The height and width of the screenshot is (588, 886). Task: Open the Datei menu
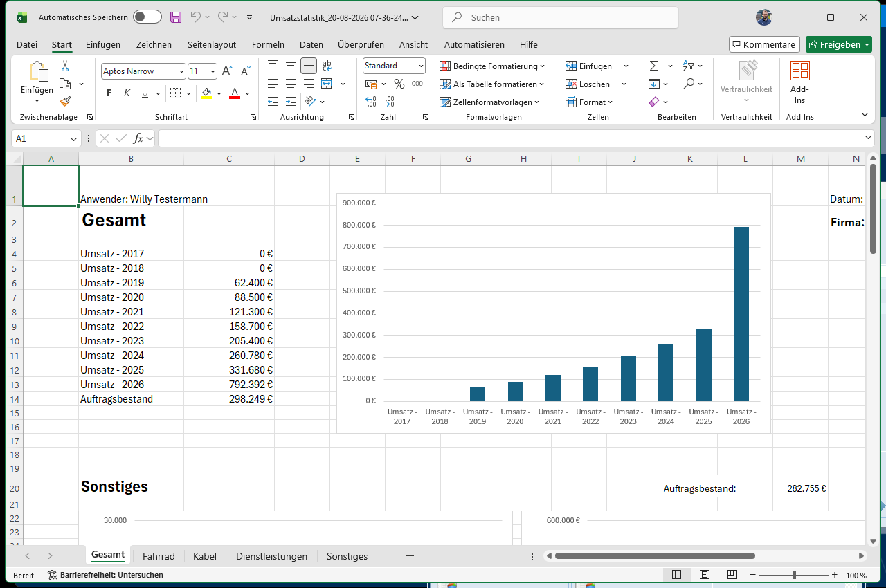click(x=27, y=44)
